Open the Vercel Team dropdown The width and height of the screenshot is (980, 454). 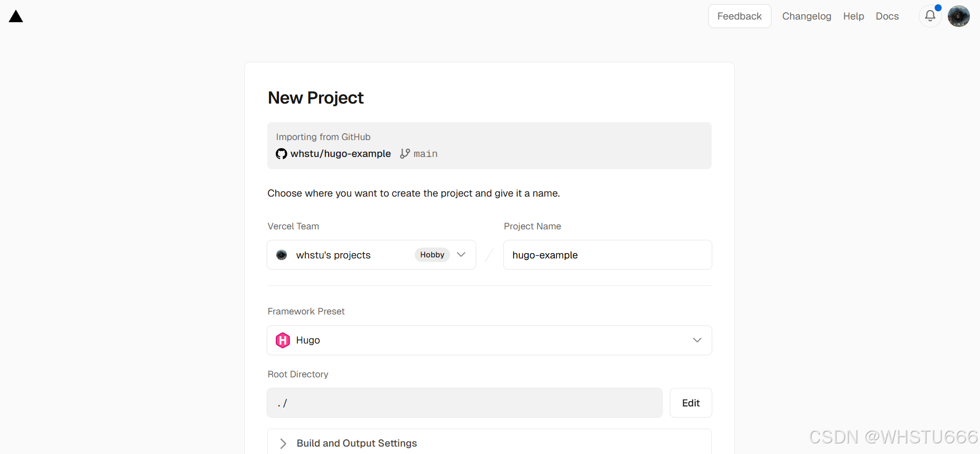[461, 255]
